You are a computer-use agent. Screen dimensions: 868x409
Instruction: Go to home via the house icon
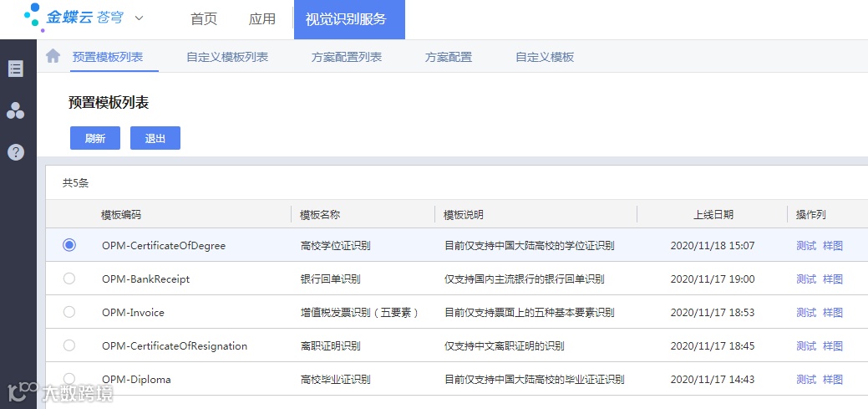pyautogui.click(x=53, y=56)
